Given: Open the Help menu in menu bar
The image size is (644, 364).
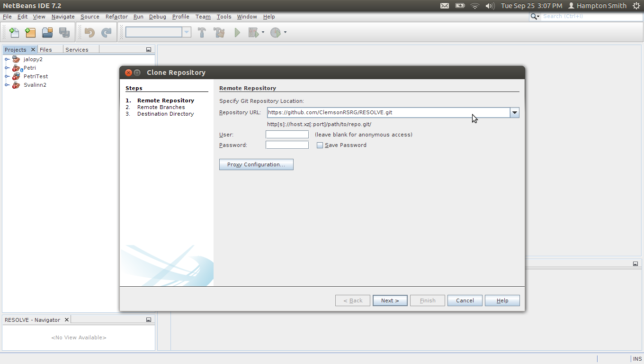Looking at the screenshot, I should click(x=269, y=17).
